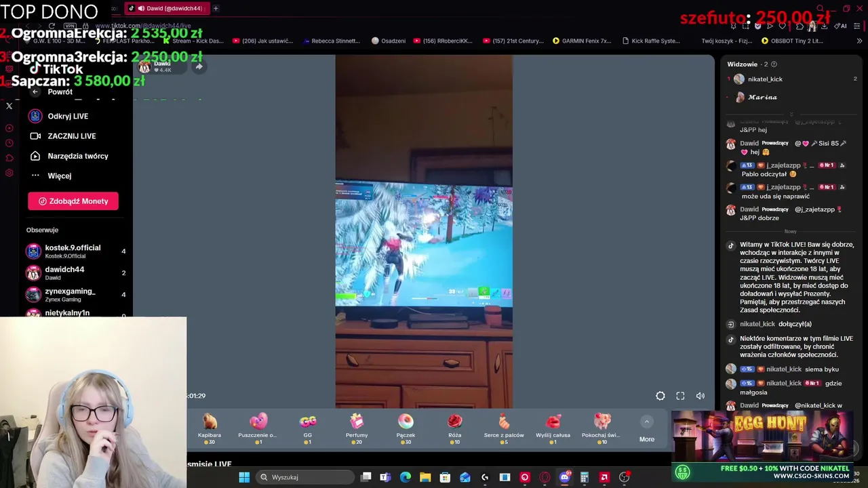This screenshot has width=868, height=488.
Task: Open Narzędzia twórcy menu item
Action: [x=77, y=156]
